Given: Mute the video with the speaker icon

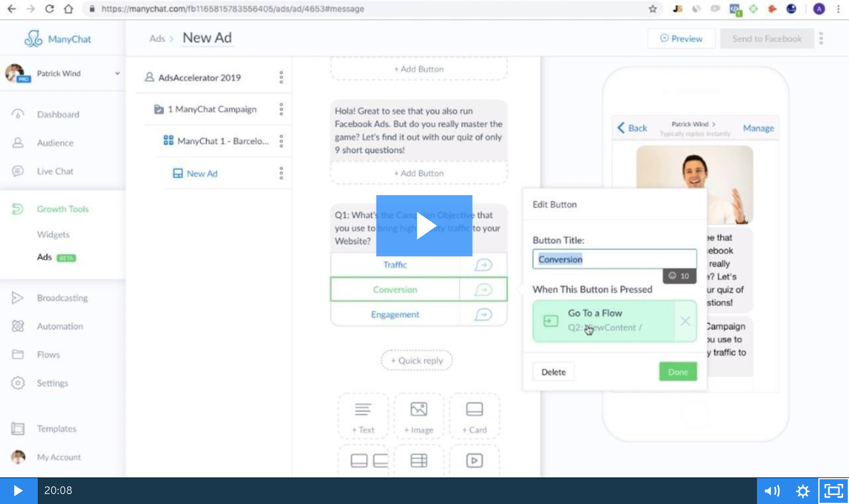Looking at the screenshot, I should point(772,490).
